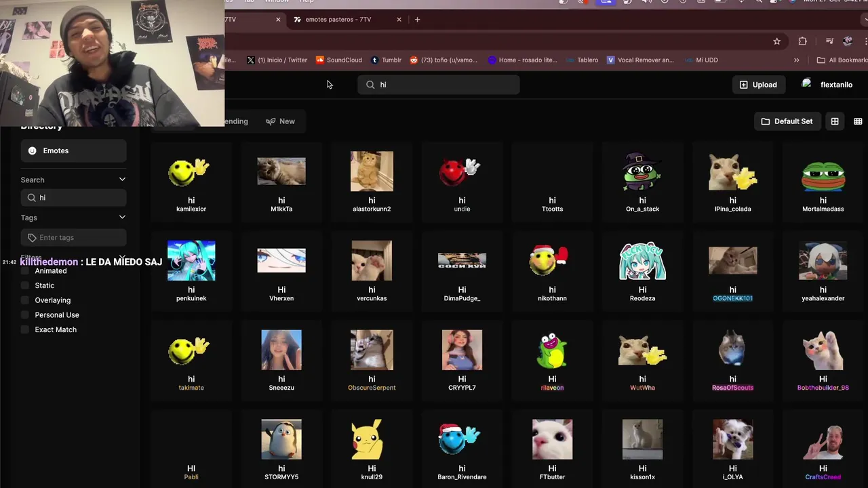Screen dimensions: 868x488
Task: Open the Emotes directory item in sidebar
Action: pyautogui.click(x=73, y=150)
